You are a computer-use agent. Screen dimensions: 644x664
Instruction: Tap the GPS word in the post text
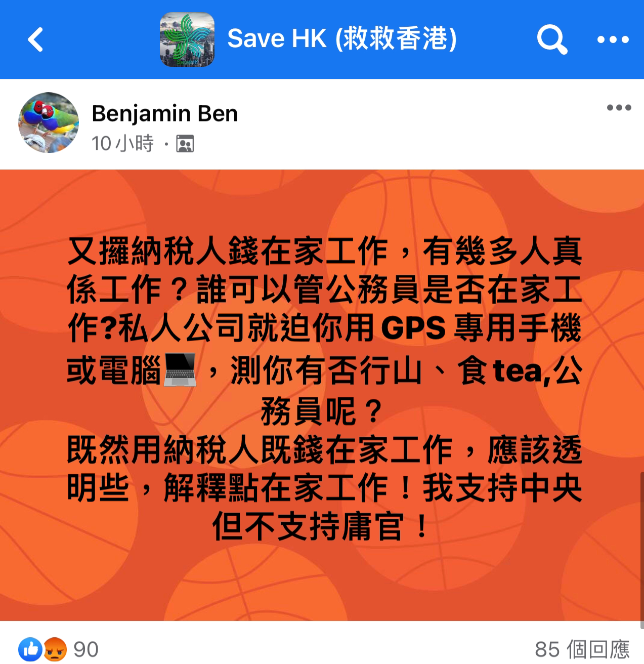click(413, 329)
